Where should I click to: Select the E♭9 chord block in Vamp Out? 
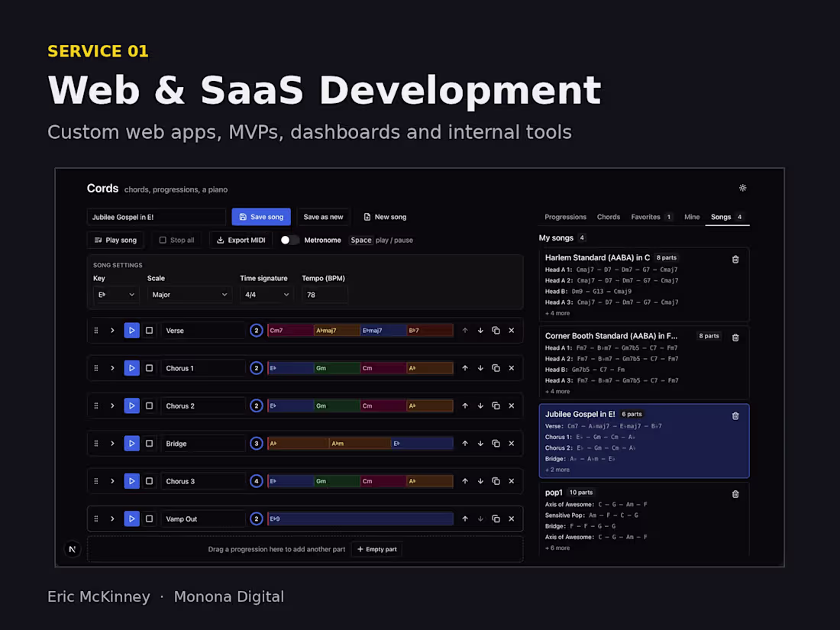pyautogui.click(x=360, y=519)
